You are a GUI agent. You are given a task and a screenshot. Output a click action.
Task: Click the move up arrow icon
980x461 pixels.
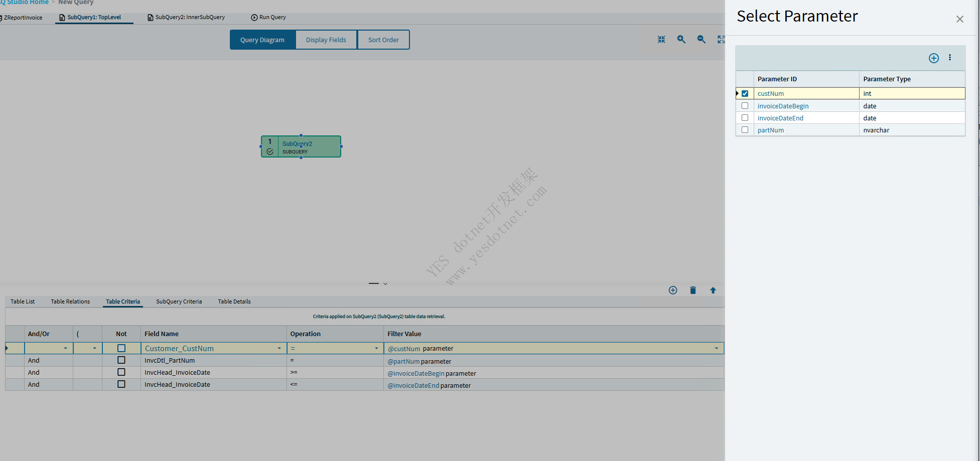(713, 290)
